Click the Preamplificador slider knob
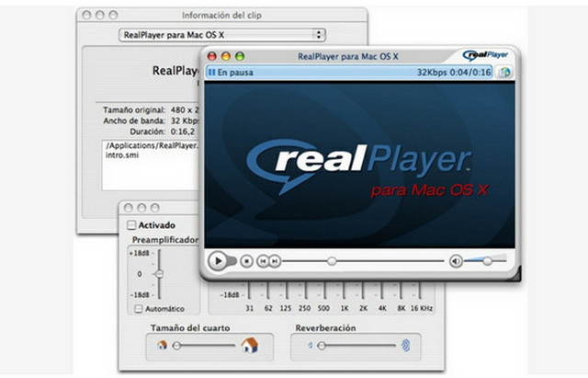Image resolution: width=588 pixels, height=378 pixels. click(x=159, y=274)
